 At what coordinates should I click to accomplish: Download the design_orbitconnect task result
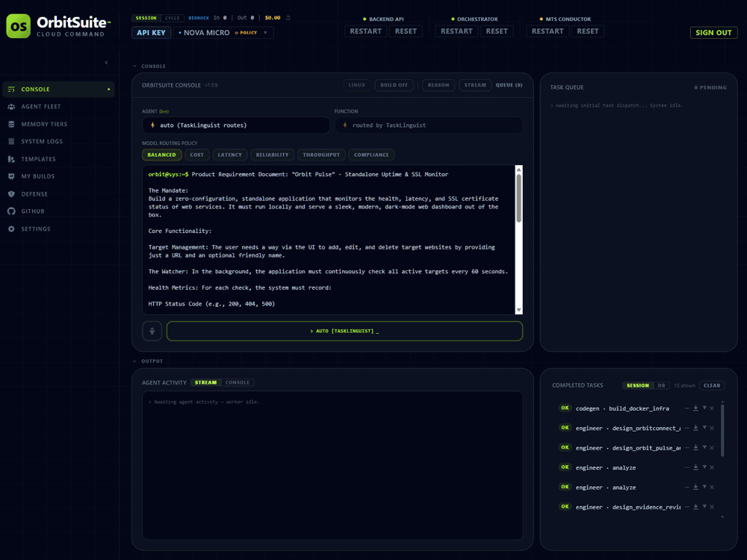coord(695,428)
